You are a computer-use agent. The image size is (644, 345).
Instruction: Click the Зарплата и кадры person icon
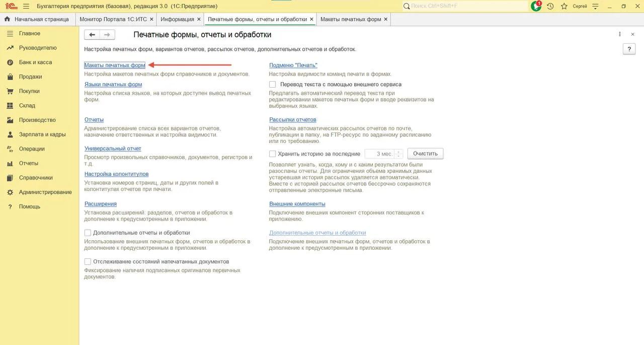point(10,134)
